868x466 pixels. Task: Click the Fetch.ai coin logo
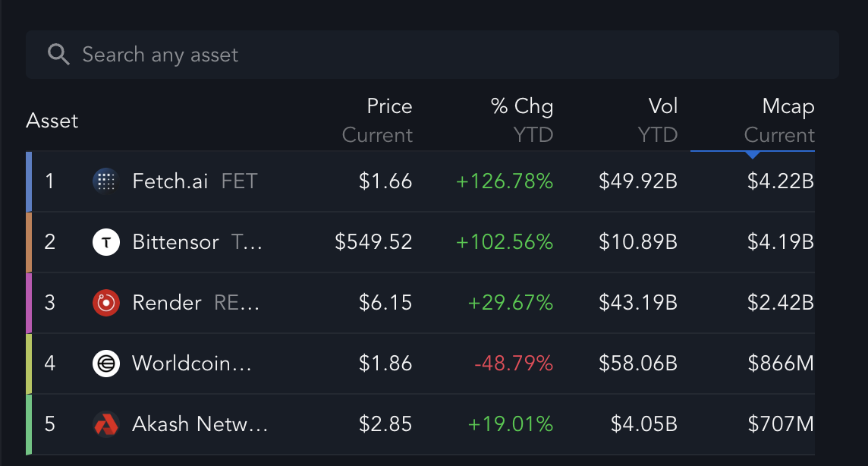(105, 181)
